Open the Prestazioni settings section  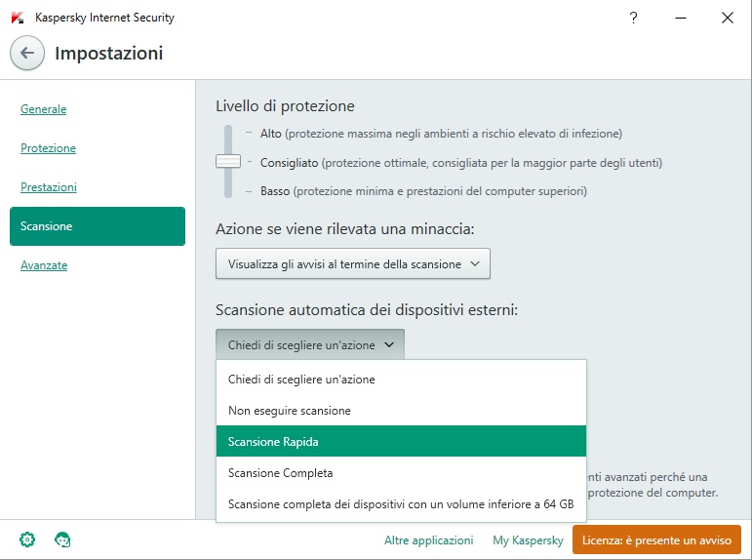[49, 187]
